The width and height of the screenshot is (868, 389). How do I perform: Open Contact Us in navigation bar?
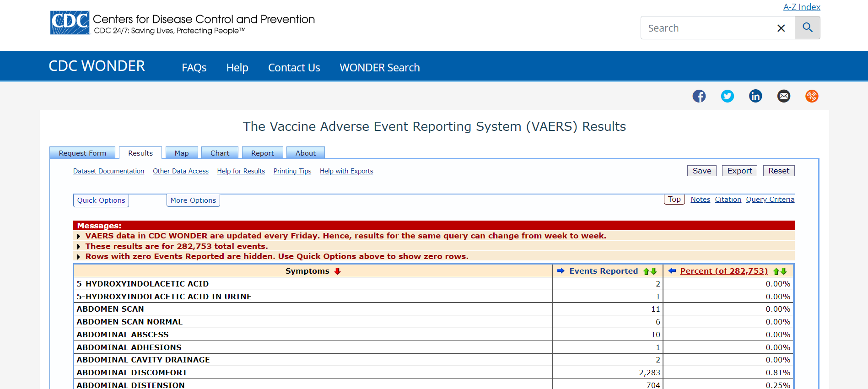(x=294, y=68)
